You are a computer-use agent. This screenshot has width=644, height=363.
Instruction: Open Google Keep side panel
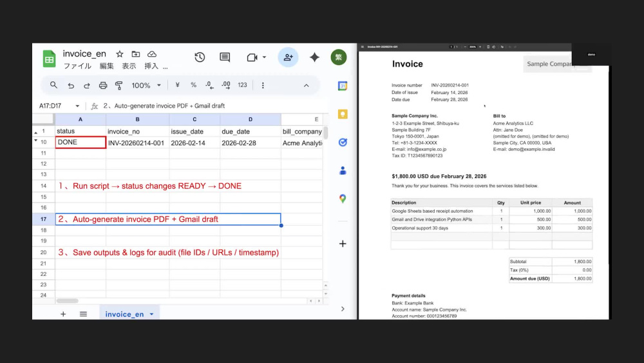(x=343, y=114)
